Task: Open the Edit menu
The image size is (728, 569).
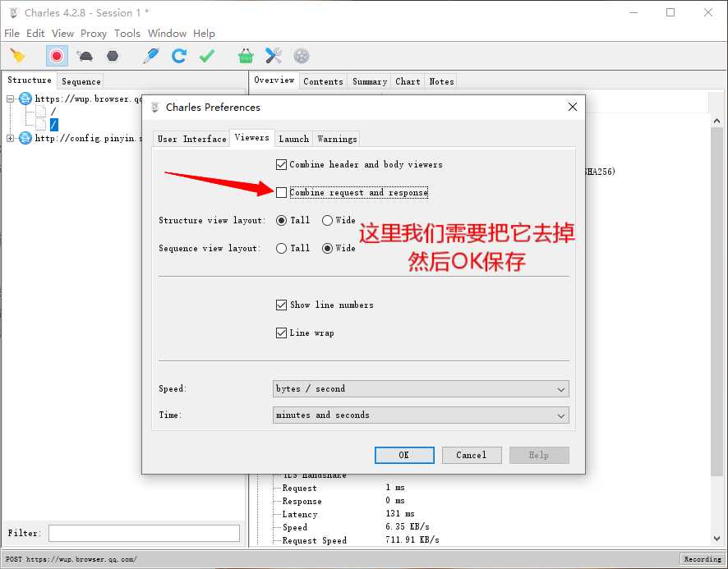Action: (35, 34)
